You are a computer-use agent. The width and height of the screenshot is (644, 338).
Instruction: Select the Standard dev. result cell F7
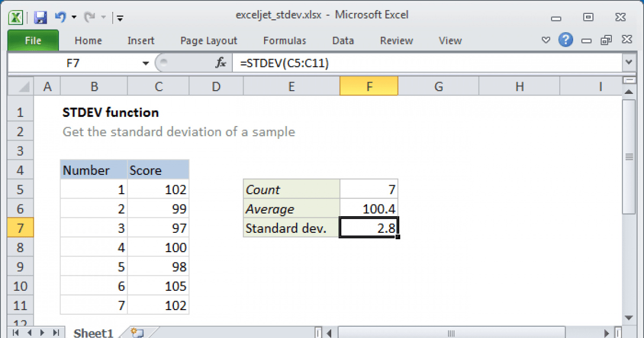coord(369,227)
